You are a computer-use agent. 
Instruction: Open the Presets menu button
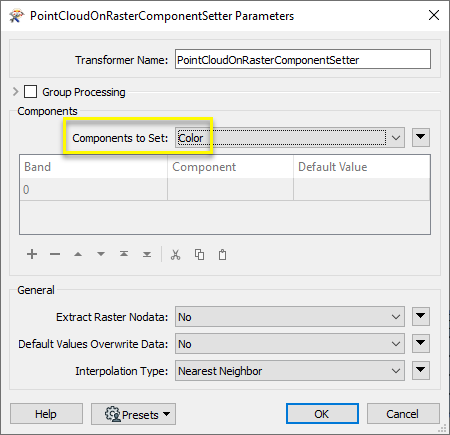(x=133, y=414)
